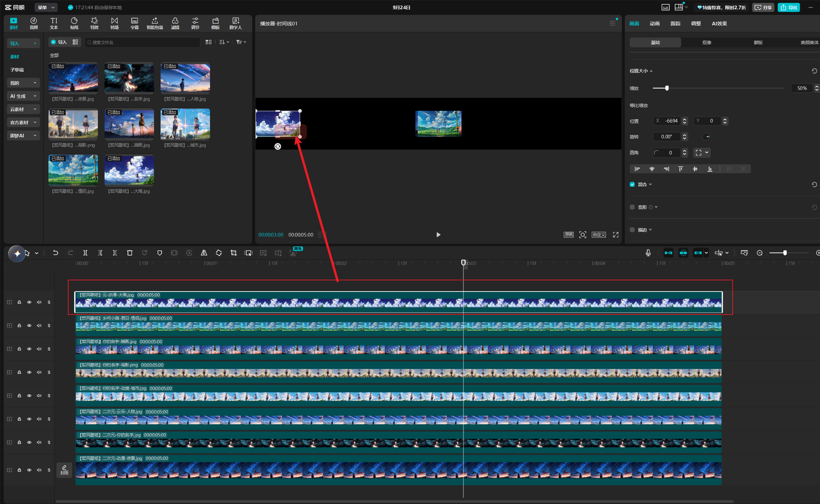Open the 贴纸 stickers panel
Image resolution: width=820 pixels, height=504 pixels.
click(74, 23)
